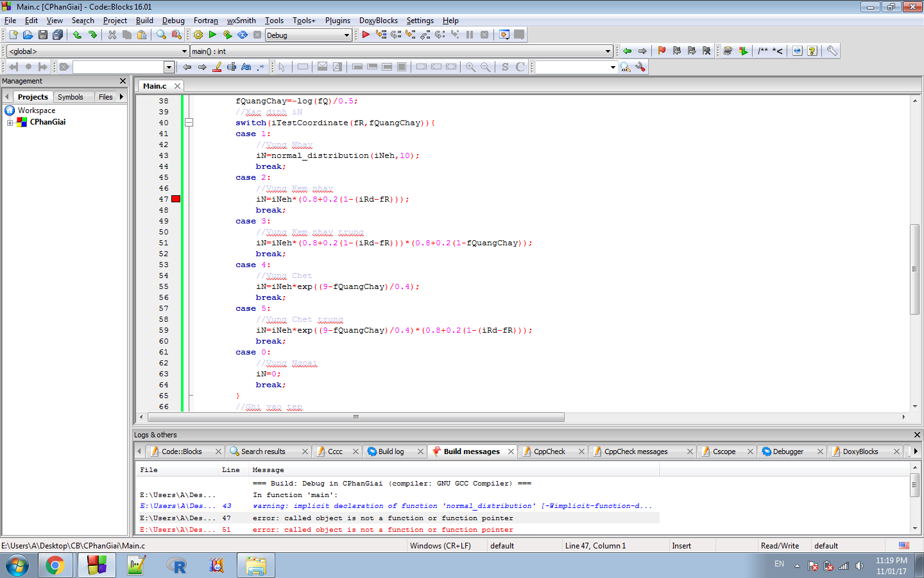924x578 pixels.
Task: Open the Build menu
Action: pos(144,21)
